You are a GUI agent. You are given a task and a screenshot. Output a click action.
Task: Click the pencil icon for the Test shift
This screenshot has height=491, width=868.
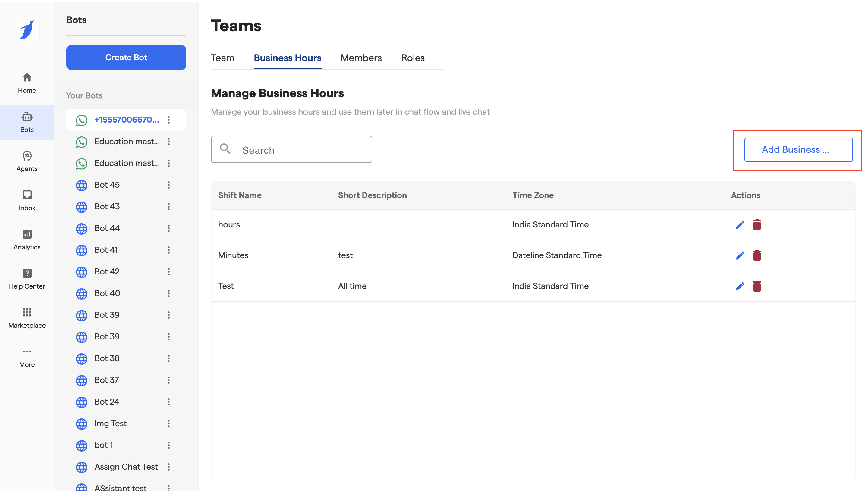(740, 286)
